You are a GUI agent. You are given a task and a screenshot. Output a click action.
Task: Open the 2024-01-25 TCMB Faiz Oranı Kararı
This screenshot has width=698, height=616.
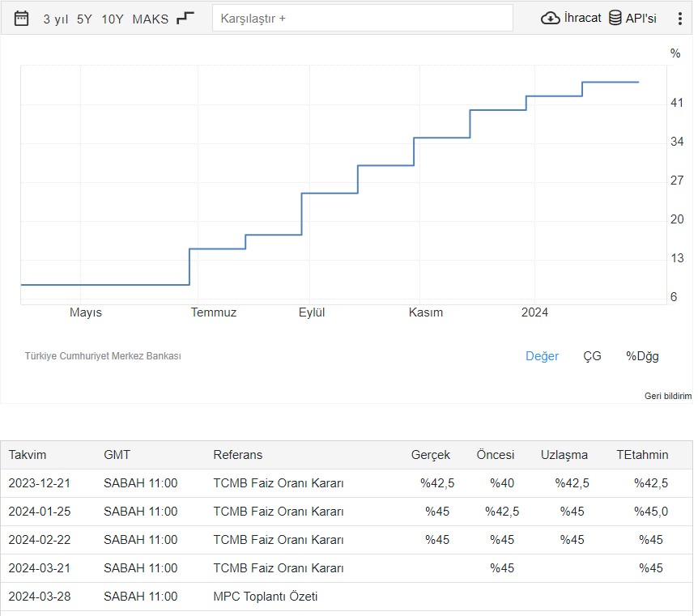coord(279,512)
